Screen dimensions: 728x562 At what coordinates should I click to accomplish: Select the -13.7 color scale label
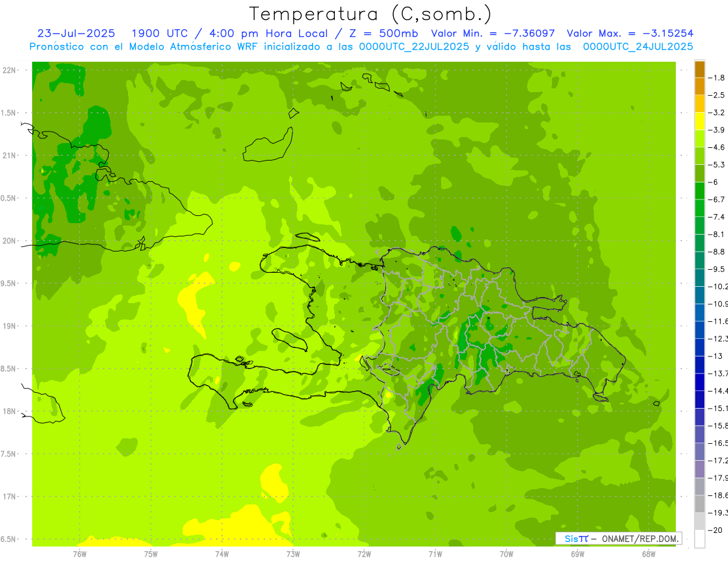tap(718, 373)
